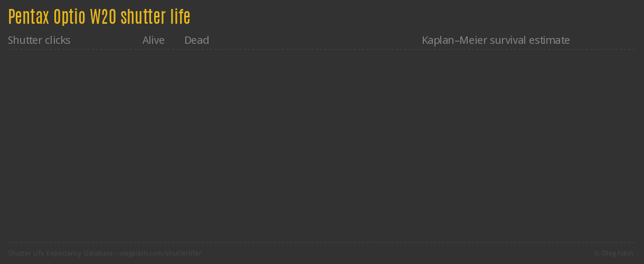
Task: Click the dashed separator under column headers
Action: click(x=321, y=50)
